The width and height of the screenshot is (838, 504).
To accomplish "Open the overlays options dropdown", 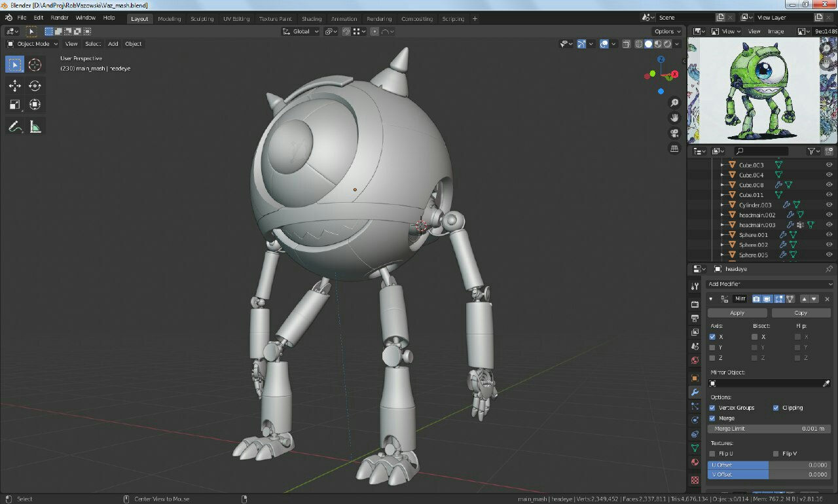I will pos(614,44).
